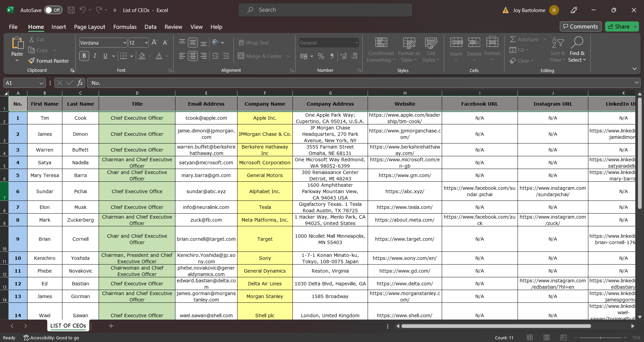Image resolution: width=644 pixels, height=342 pixels.
Task: Open the Verdana font name dropdown
Action: 125,43
